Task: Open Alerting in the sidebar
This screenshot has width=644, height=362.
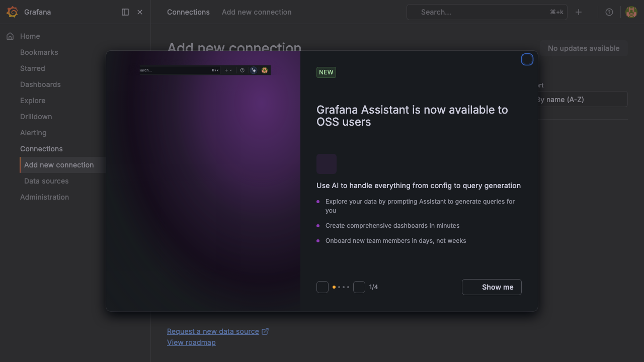Action: [33, 133]
